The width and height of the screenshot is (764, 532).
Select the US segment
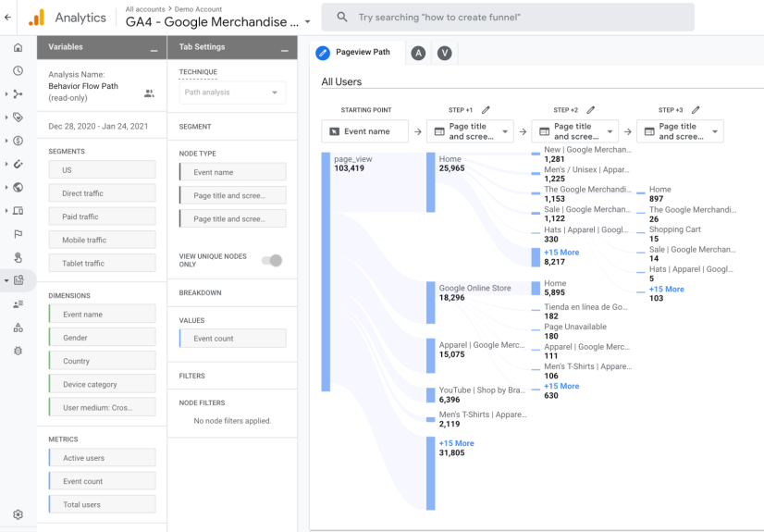click(103, 170)
